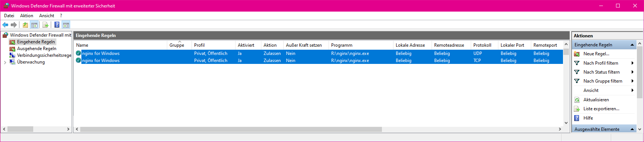Select Ausgehende Regeln in the tree

pos(37,49)
